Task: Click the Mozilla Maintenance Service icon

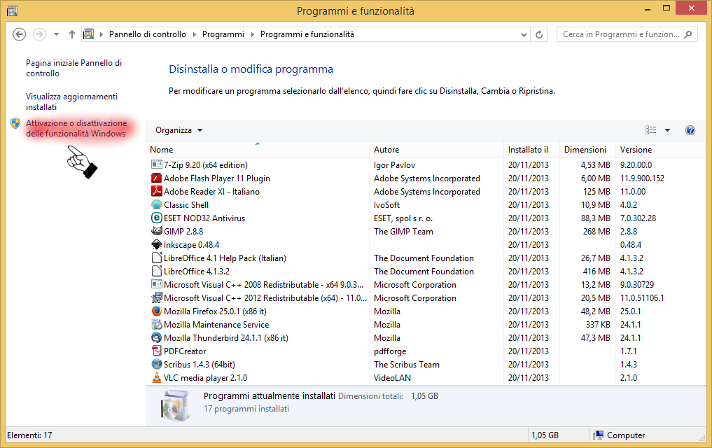Action: 157,324
